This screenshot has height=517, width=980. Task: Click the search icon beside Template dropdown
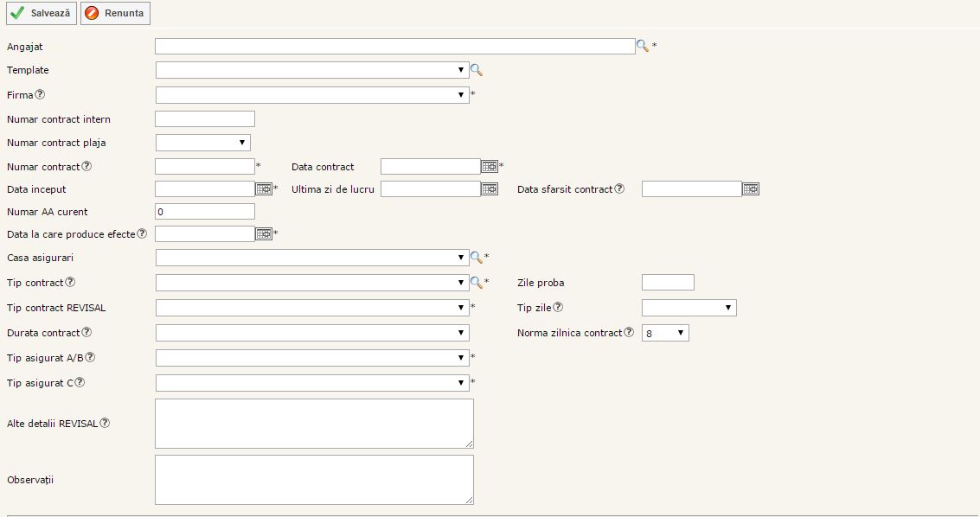pyautogui.click(x=476, y=70)
